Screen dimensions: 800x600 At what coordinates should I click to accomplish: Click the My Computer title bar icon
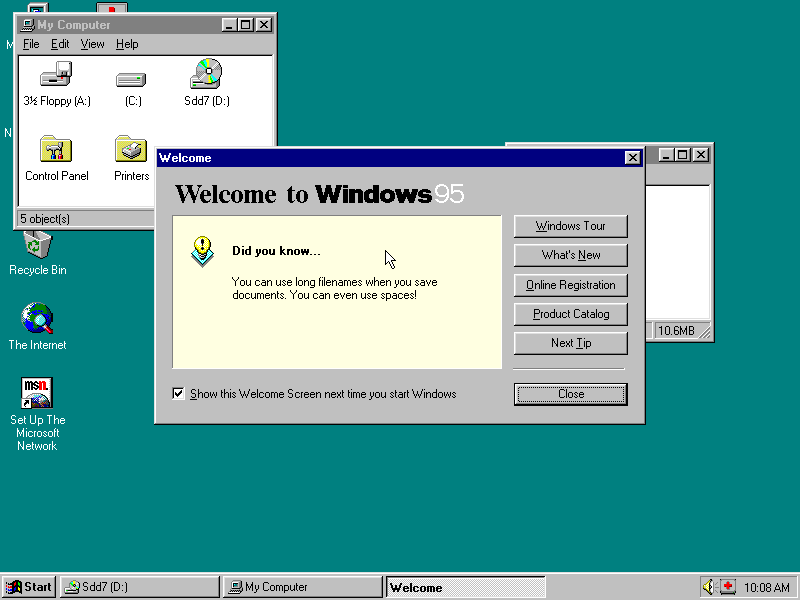[29, 24]
